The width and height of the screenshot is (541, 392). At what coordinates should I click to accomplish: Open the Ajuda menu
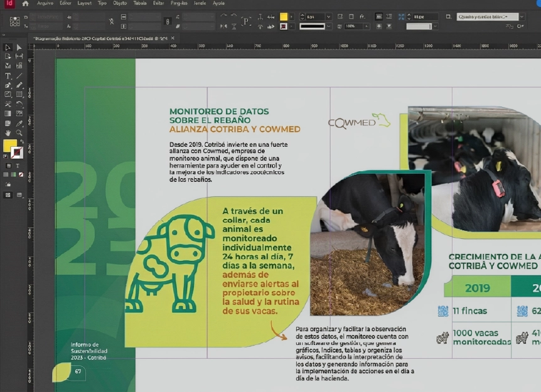coord(218,3)
